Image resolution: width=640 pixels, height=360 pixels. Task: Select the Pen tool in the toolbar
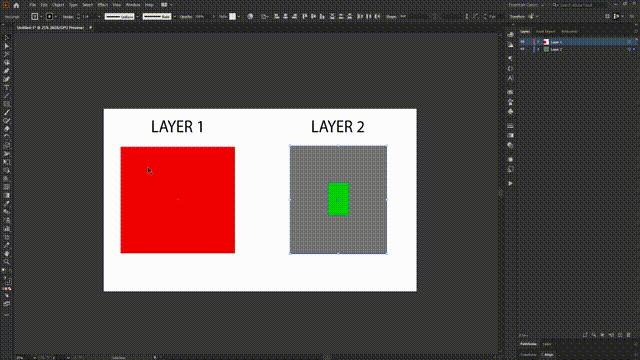click(7, 71)
